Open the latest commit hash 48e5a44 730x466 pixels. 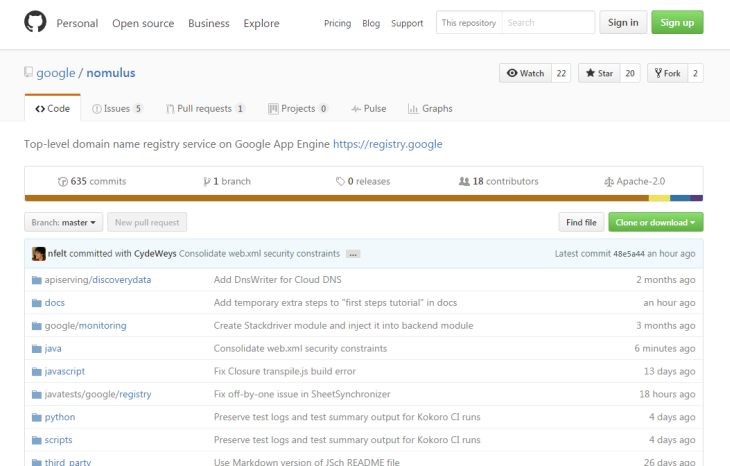click(x=629, y=254)
